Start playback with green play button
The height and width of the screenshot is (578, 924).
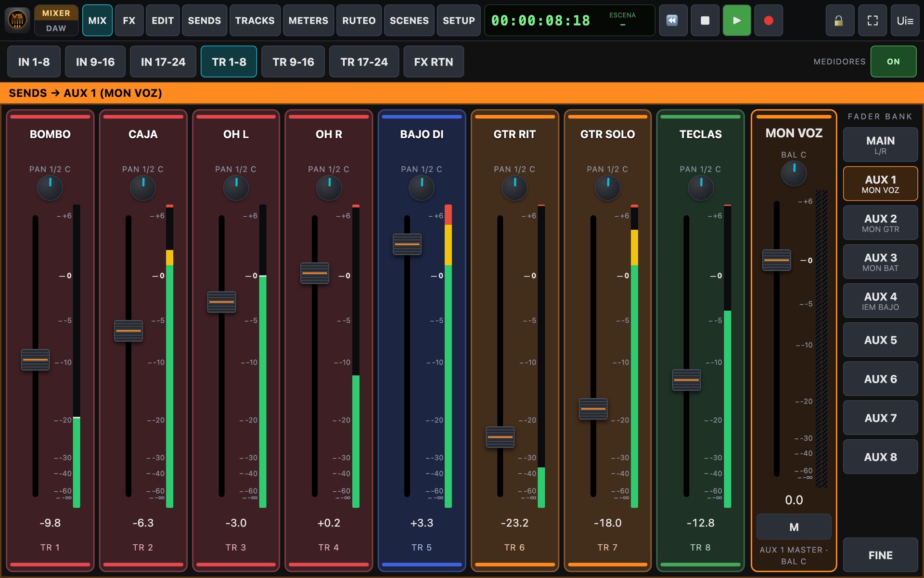coord(737,20)
